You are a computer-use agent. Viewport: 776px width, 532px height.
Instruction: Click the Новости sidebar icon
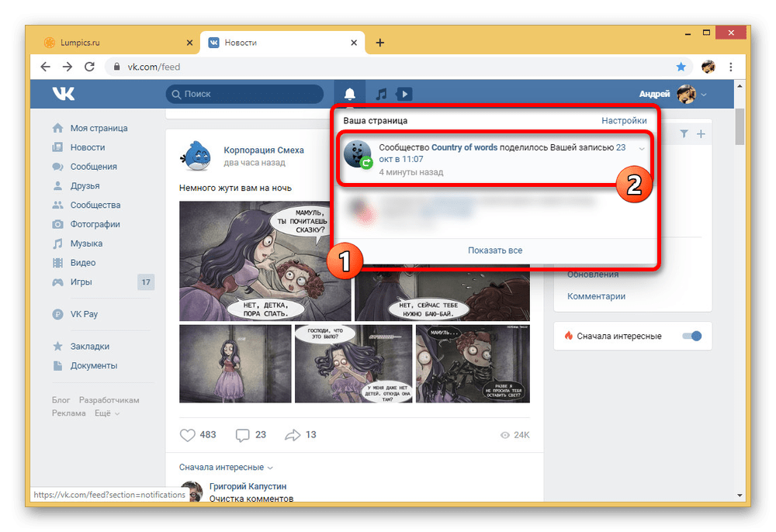[58, 147]
